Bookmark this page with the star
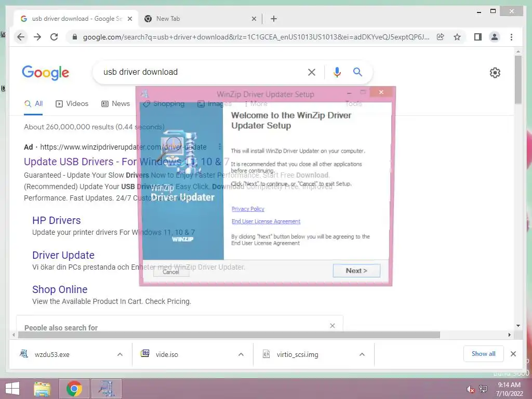 (457, 37)
